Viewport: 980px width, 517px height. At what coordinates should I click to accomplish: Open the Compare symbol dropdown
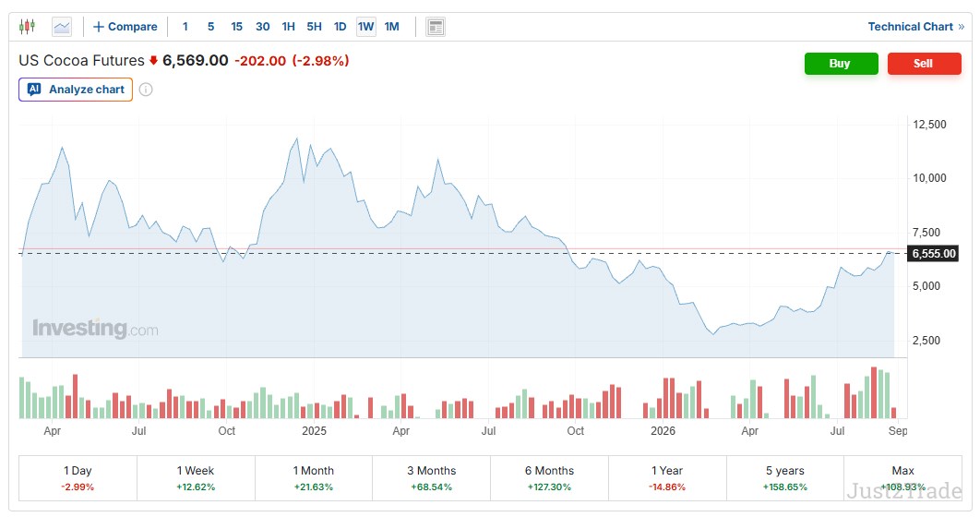(125, 27)
